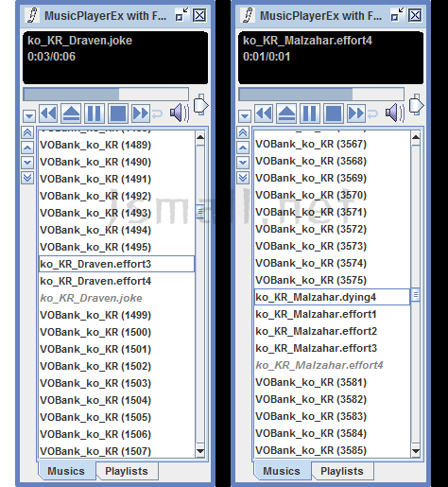Click restore window icon on right player title bar

pos(397,15)
